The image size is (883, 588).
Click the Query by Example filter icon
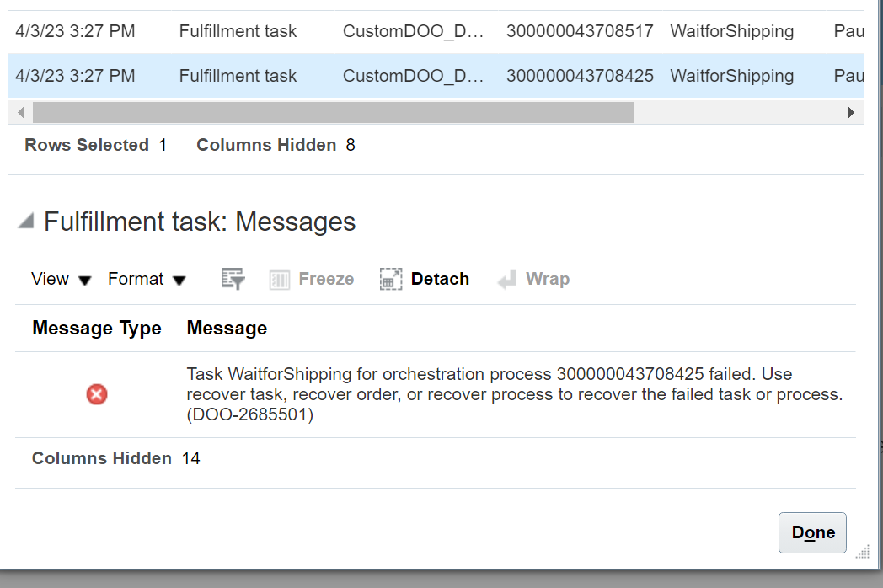pyautogui.click(x=233, y=278)
